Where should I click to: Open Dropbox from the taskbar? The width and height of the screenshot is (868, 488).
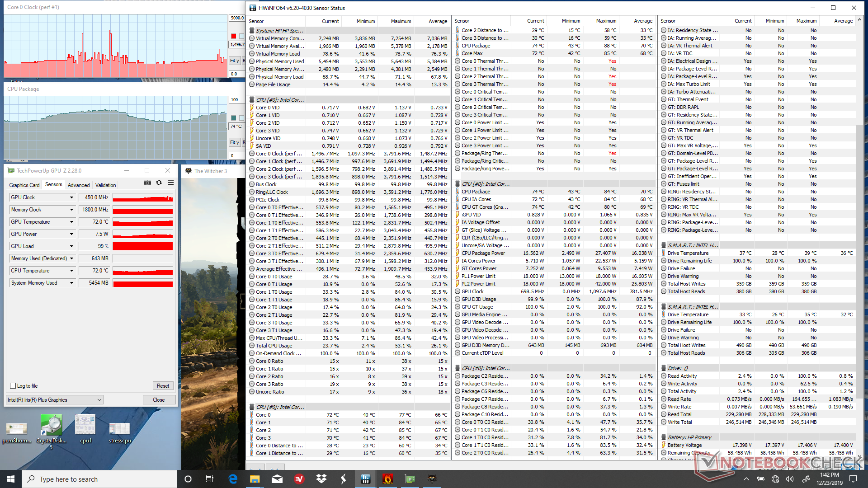point(321,479)
